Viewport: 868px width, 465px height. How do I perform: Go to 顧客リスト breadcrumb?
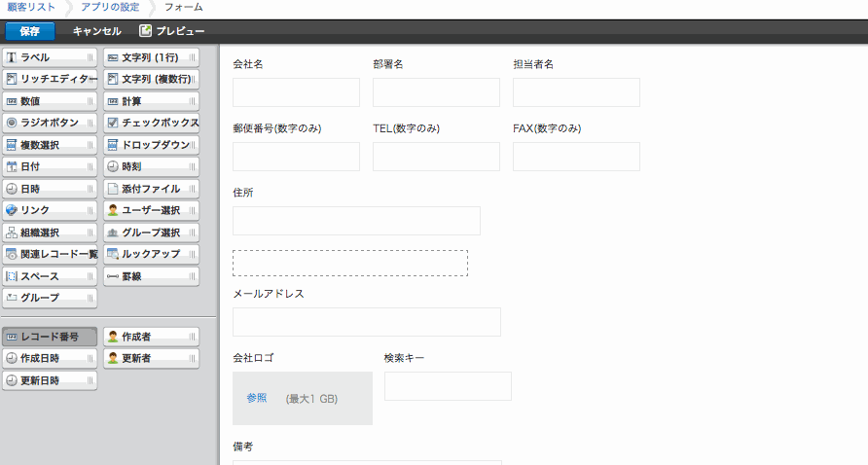[31, 7]
